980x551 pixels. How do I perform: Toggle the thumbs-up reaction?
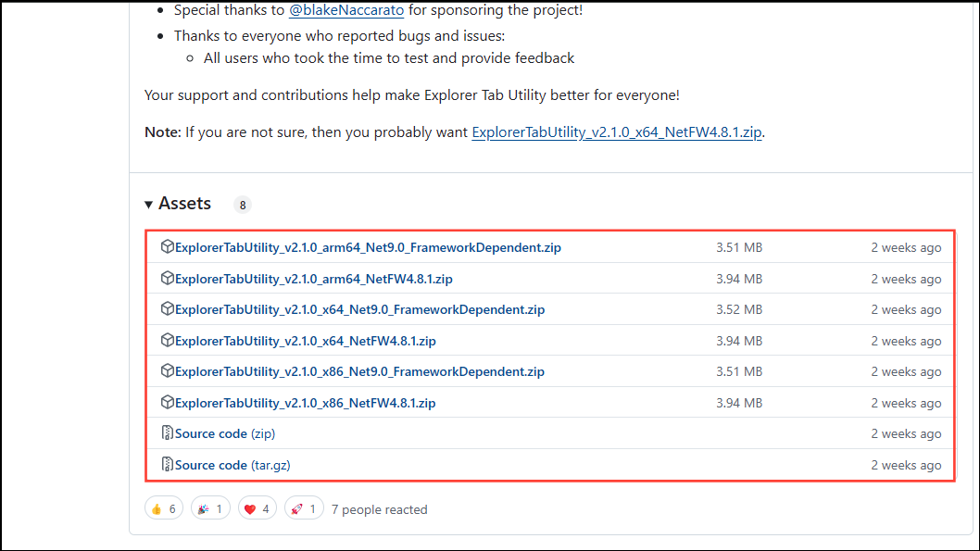coord(163,507)
